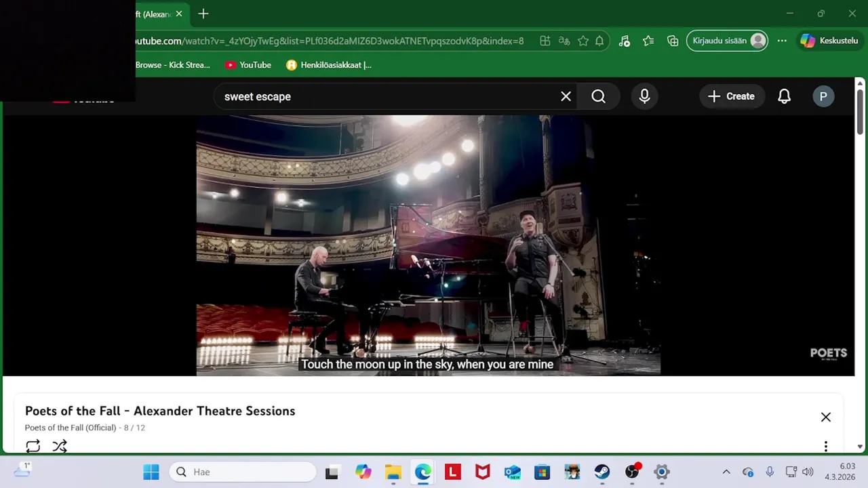
Task: Open Task View on the taskbar
Action: click(332, 472)
